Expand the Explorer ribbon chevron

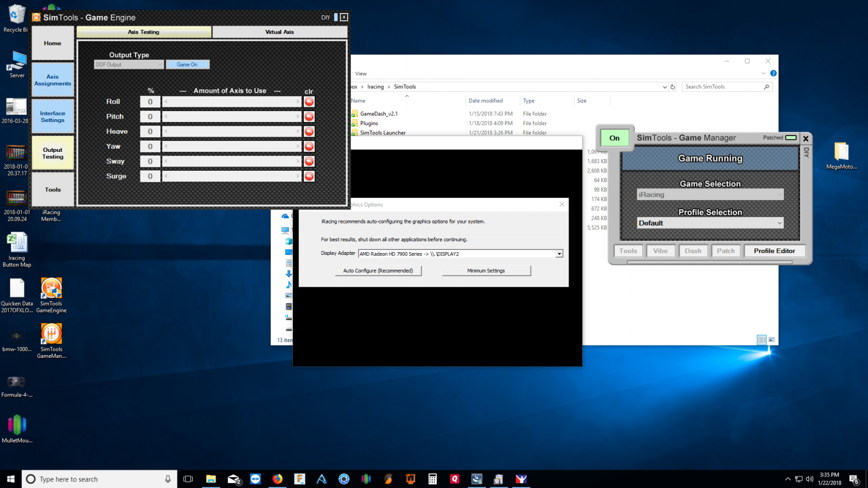[764, 73]
